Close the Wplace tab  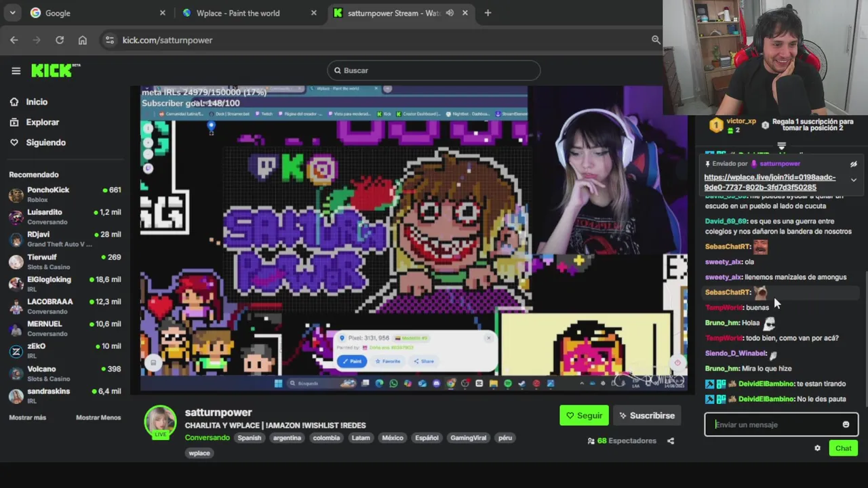pos(313,13)
